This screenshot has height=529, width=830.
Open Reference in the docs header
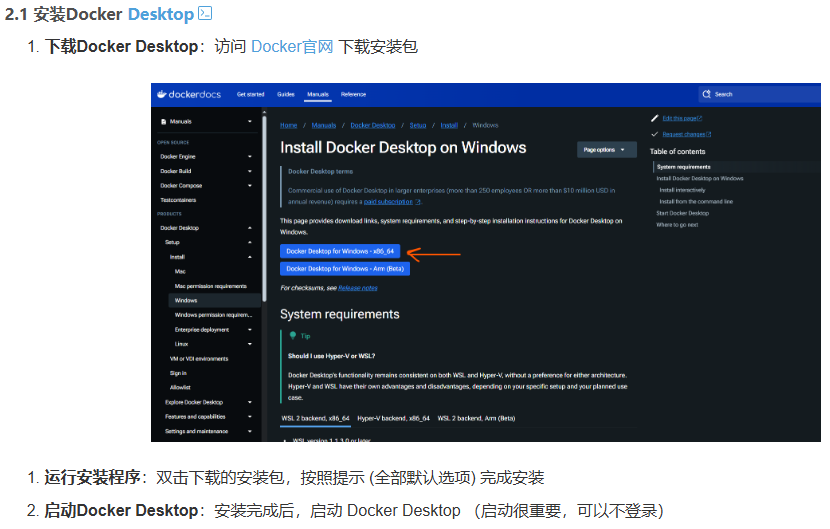click(x=354, y=94)
